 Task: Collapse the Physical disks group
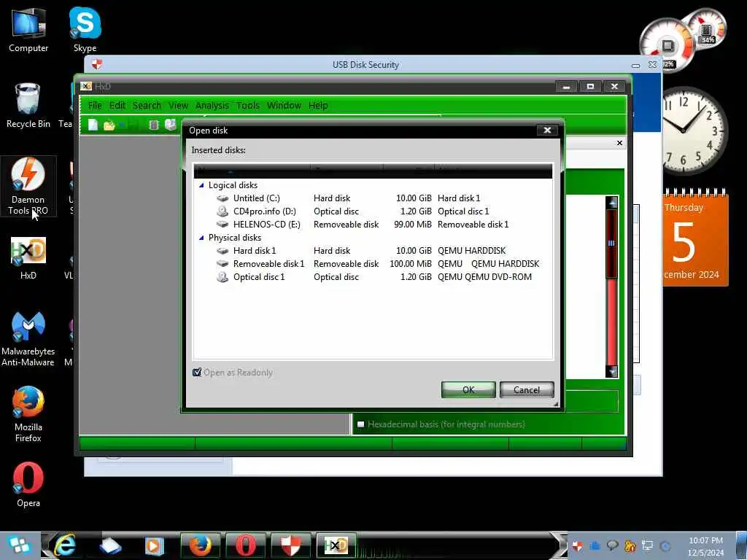tap(201, 238)
